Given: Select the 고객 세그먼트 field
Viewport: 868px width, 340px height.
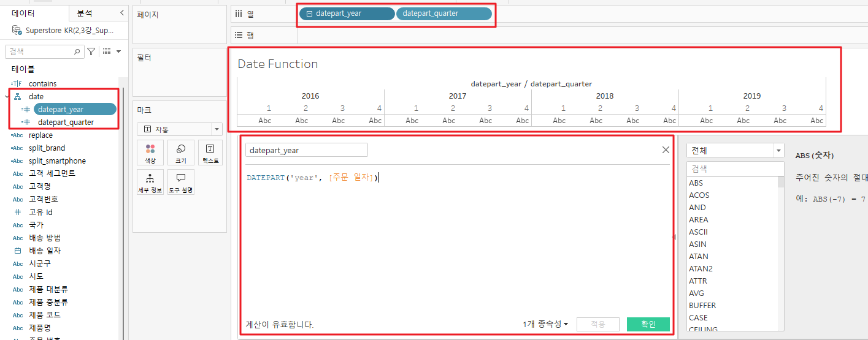Looking at the screenshot, I should (52, 174).
